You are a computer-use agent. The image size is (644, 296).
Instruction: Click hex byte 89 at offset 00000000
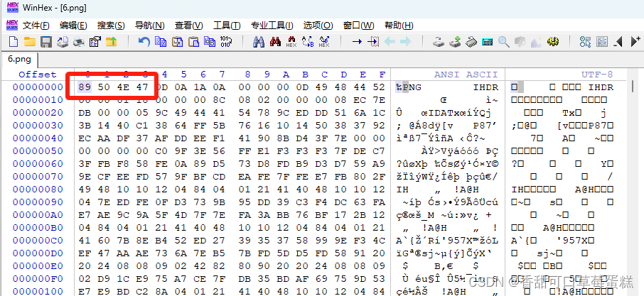pos(85,87)
